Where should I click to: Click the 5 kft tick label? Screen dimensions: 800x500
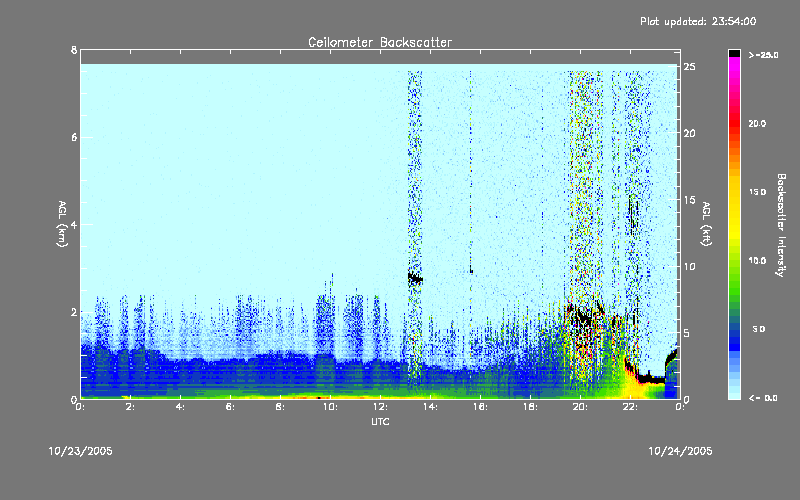(688, 333)
